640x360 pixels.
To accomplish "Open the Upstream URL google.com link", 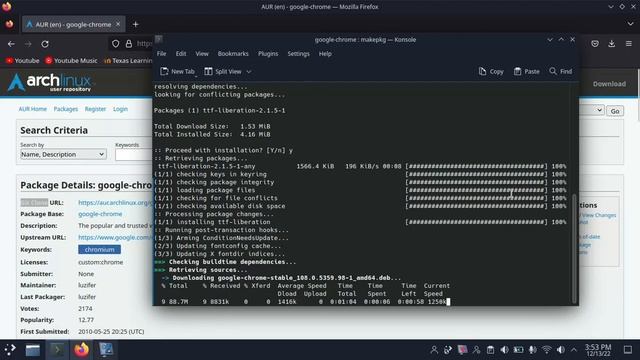I will coord(115,237).
